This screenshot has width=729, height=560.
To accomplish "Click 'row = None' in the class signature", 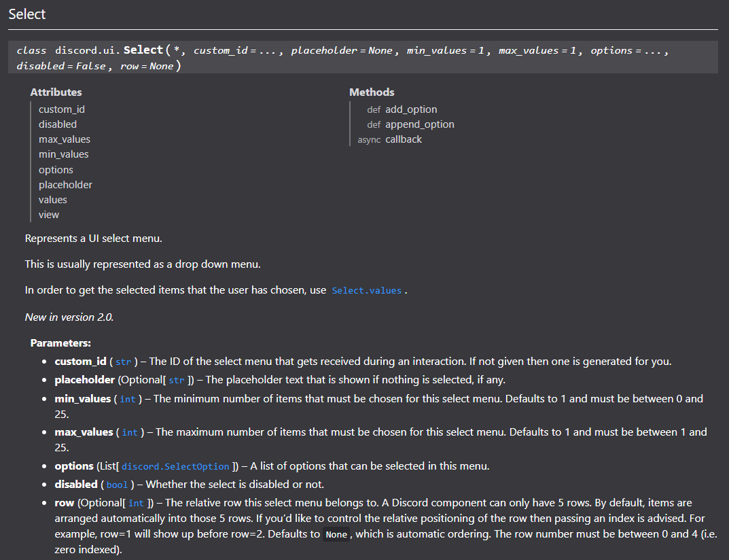I will 147,66.
